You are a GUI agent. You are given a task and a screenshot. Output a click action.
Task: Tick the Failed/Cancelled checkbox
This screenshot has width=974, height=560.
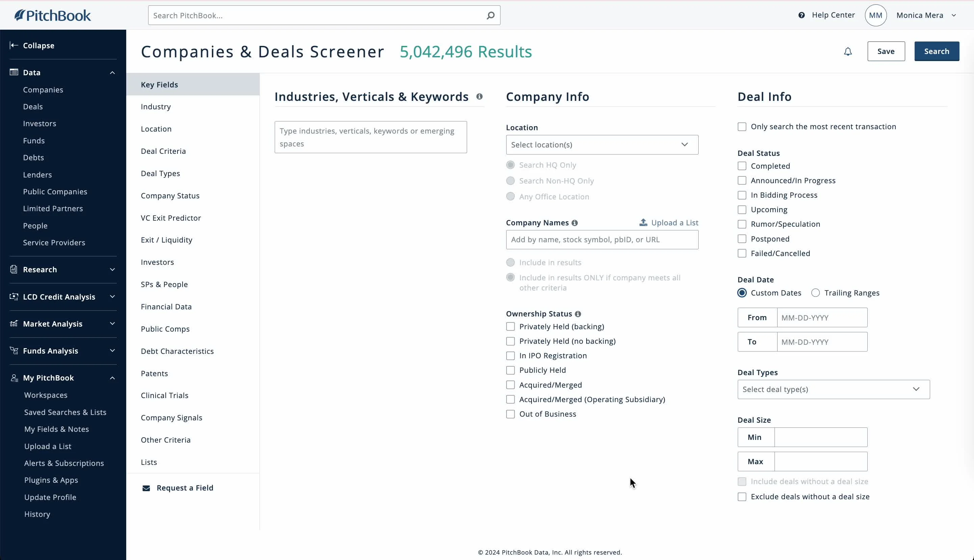pos(742,253)
